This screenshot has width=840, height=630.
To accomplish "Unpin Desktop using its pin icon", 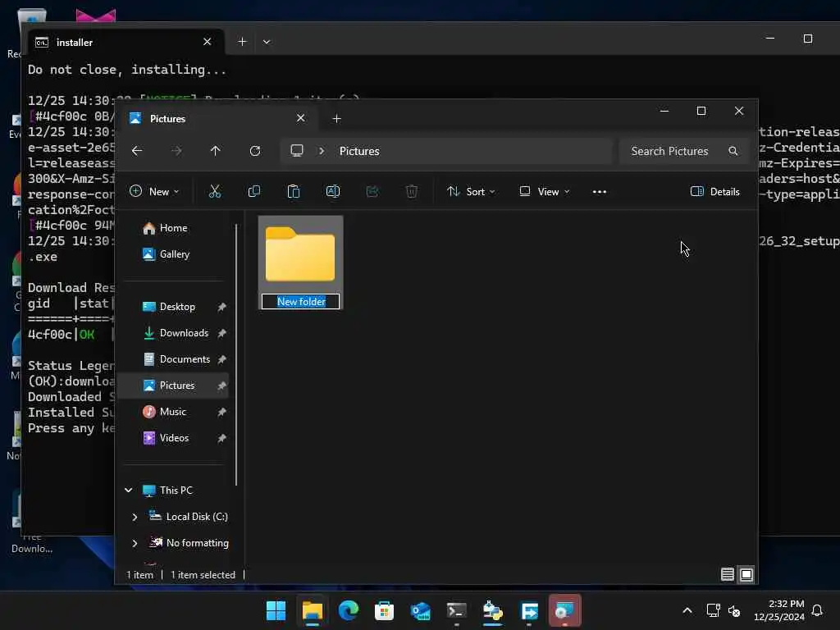I will click(x=221, y=307).
